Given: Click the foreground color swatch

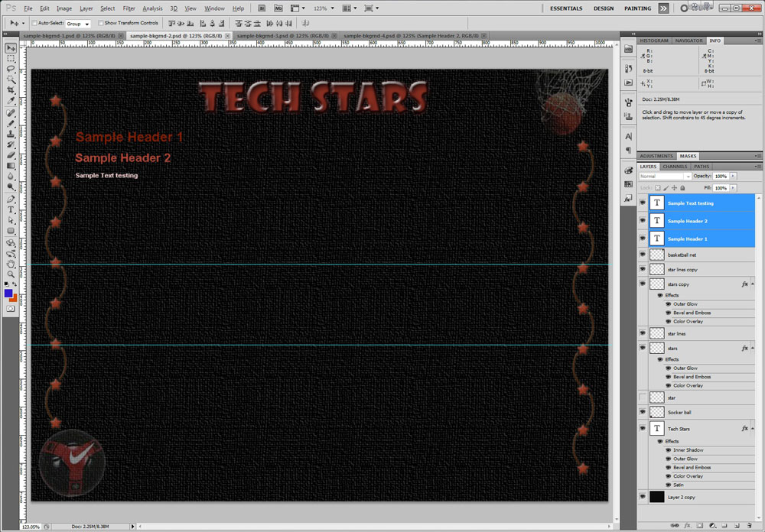Looking at the screenshot, I should point(8,293).
